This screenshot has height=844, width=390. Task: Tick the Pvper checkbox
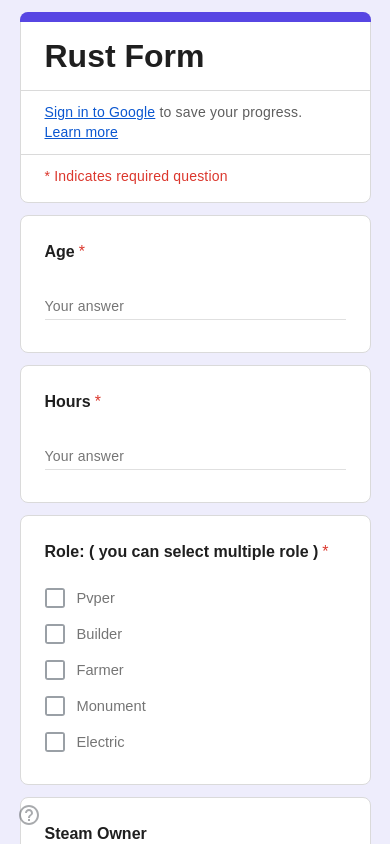click(x=55, y=598)
